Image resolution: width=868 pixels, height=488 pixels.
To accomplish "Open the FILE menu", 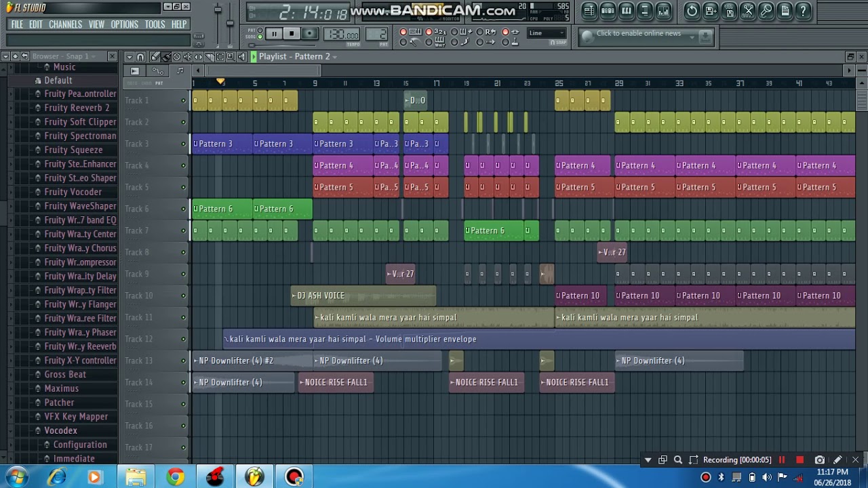I will (17, 24).
